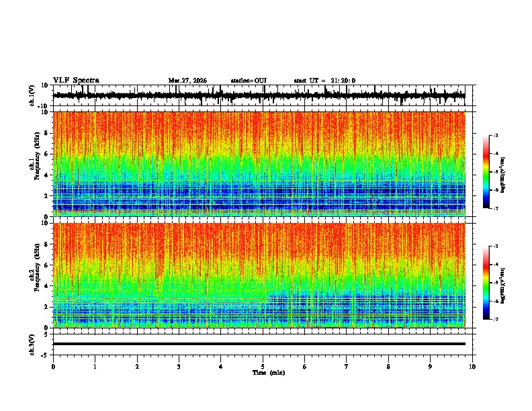Click time tick label "2" on the x-axis

click(x=137, y=367)
